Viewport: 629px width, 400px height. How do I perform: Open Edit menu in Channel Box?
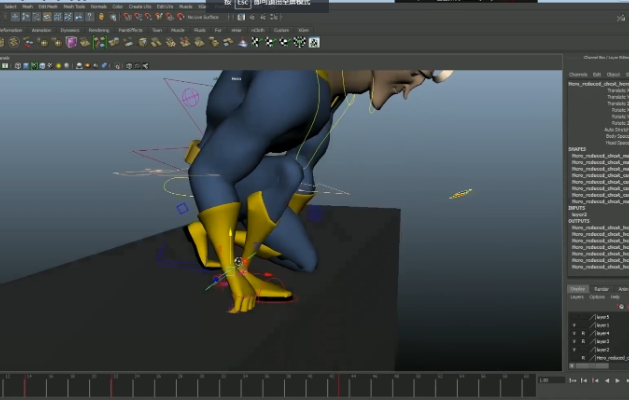[597, 75]
